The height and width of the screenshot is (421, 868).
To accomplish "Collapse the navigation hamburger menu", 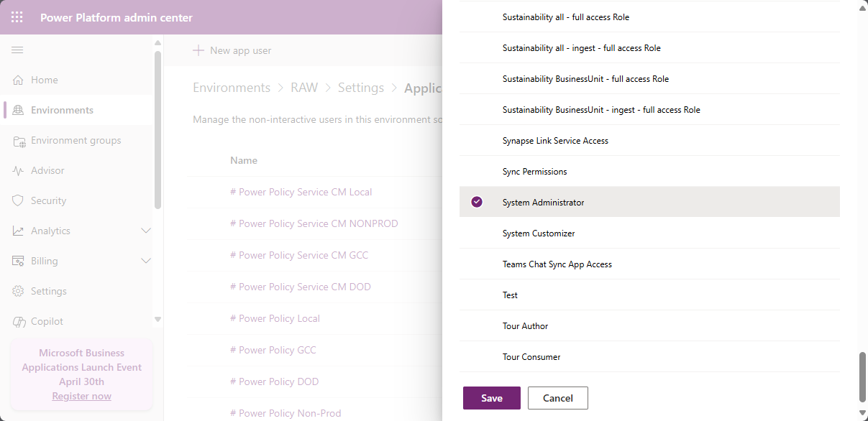I will 17,50.
